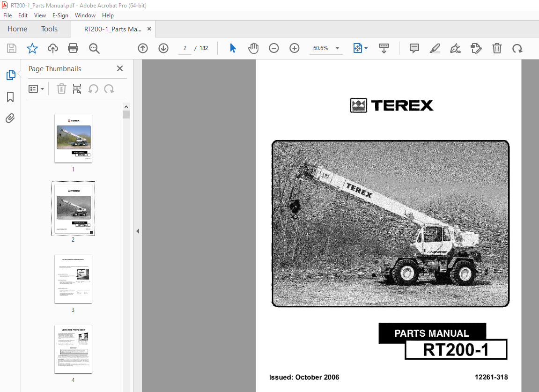The image size is (539, 392).
Task: Open the Edit menu
Action: [x=22, y=15]
